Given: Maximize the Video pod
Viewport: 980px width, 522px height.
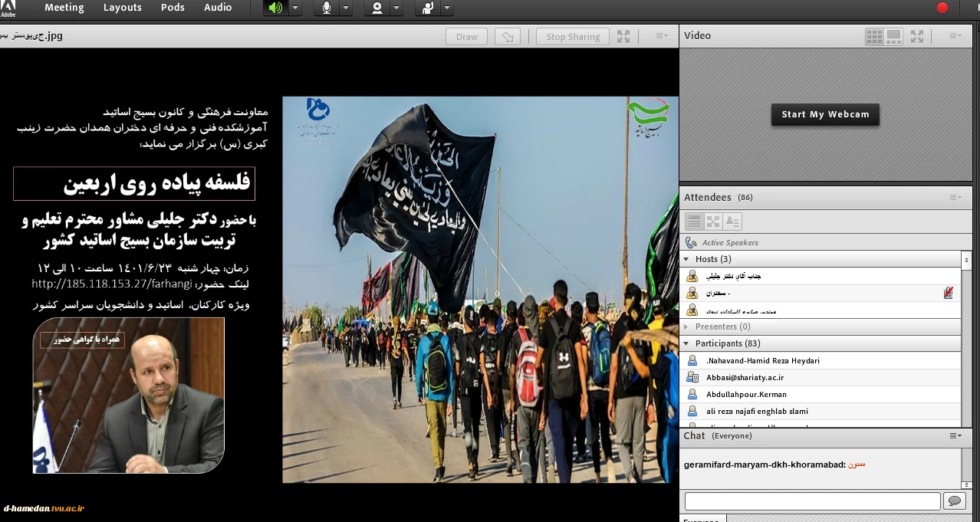Looking at the screenshot, I should tap(917, 36).
